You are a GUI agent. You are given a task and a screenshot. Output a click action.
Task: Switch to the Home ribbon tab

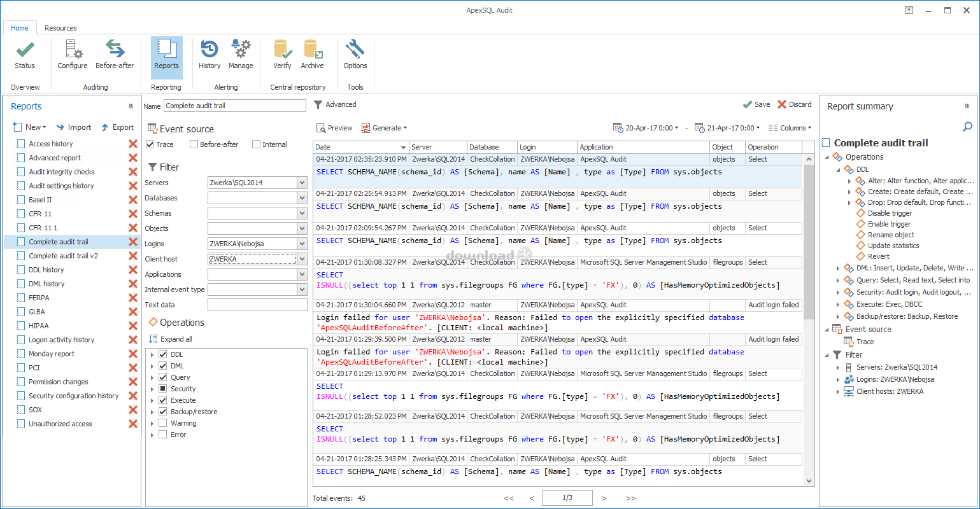pyautogui.click(x=20, y=28)
